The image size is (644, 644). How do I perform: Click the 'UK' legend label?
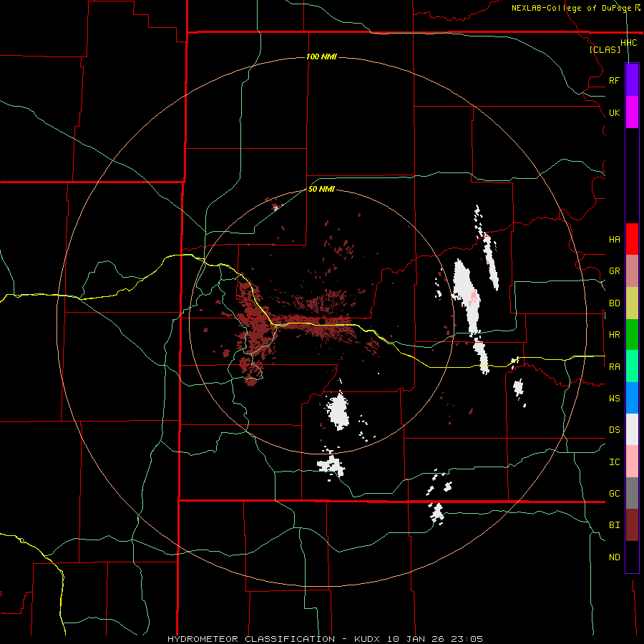tap(614, 112)
